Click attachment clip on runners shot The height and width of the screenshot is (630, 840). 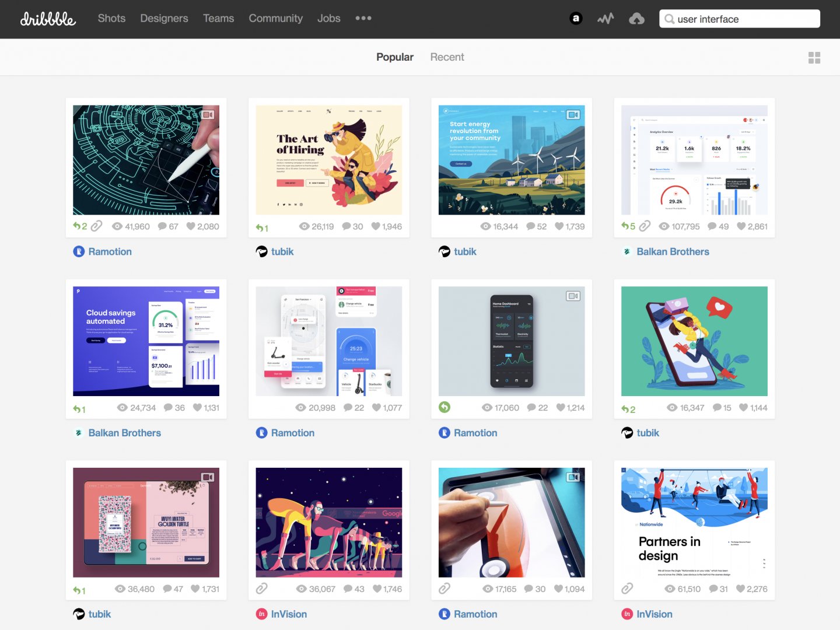[x=262, y=589]
